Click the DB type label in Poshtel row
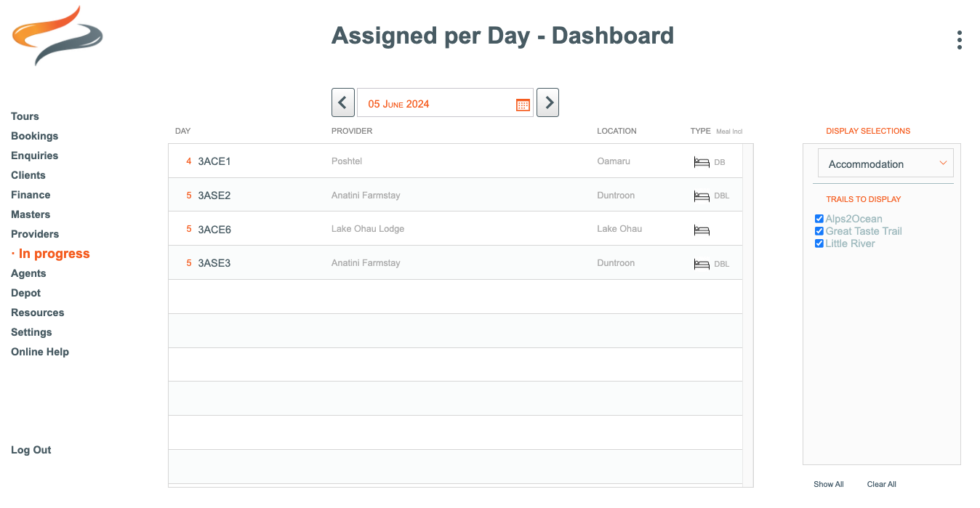Viewport: 980px width, 508px height. (x=720, y=162)
